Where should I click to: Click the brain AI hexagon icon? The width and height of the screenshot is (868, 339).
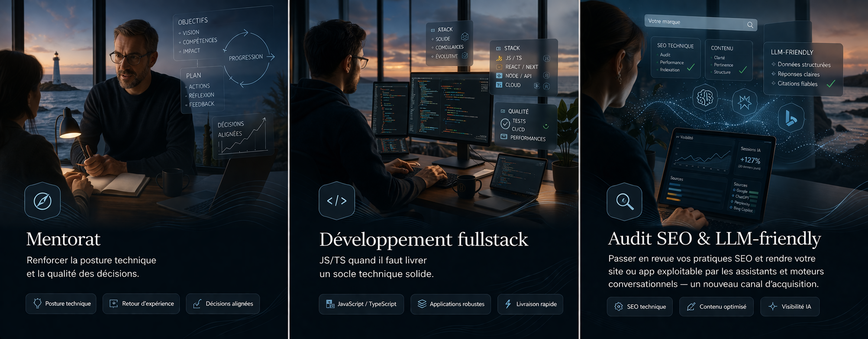(x=705, y=98)
